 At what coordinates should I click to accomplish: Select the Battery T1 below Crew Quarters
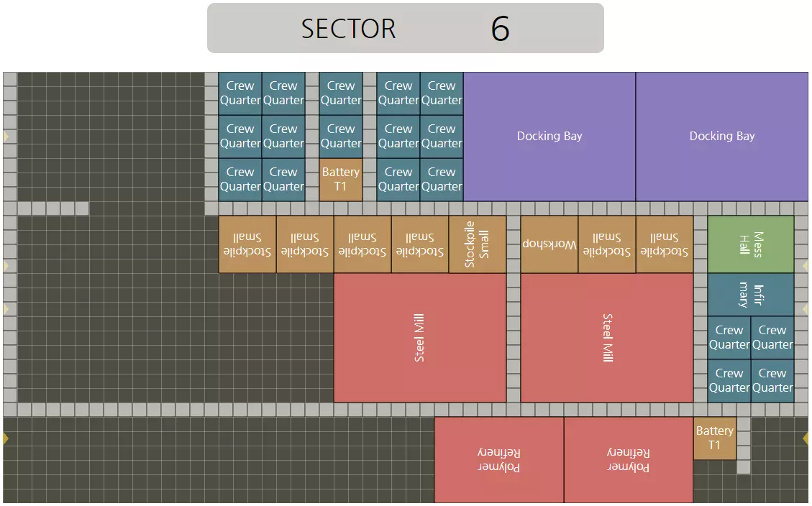[340, 180]
